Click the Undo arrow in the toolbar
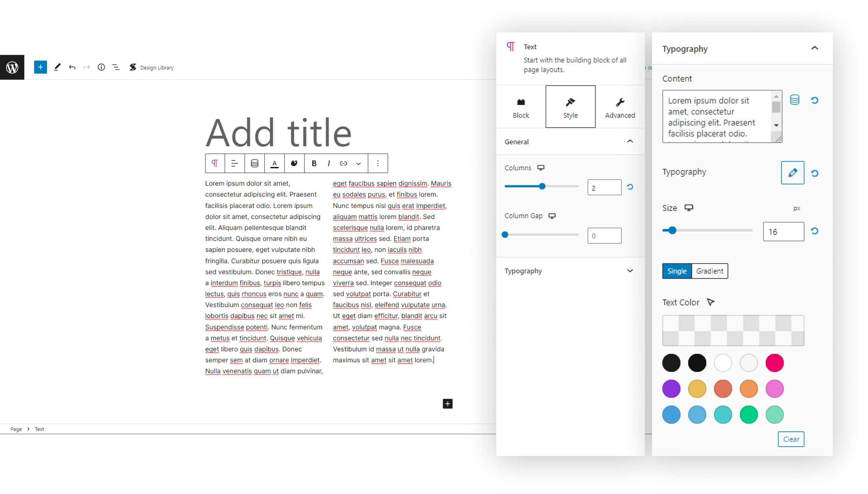This screenshot has height=494, width=868. (x=72, y=67)
